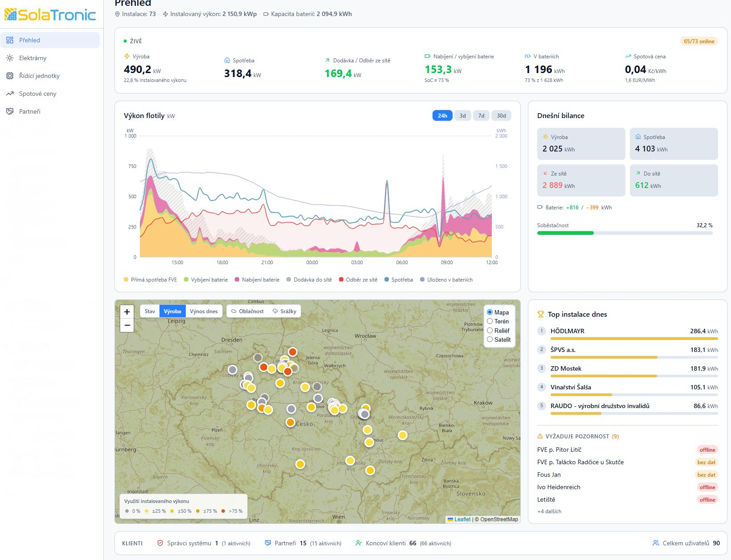Click the ŠPVS a.s. production bar

634,357
